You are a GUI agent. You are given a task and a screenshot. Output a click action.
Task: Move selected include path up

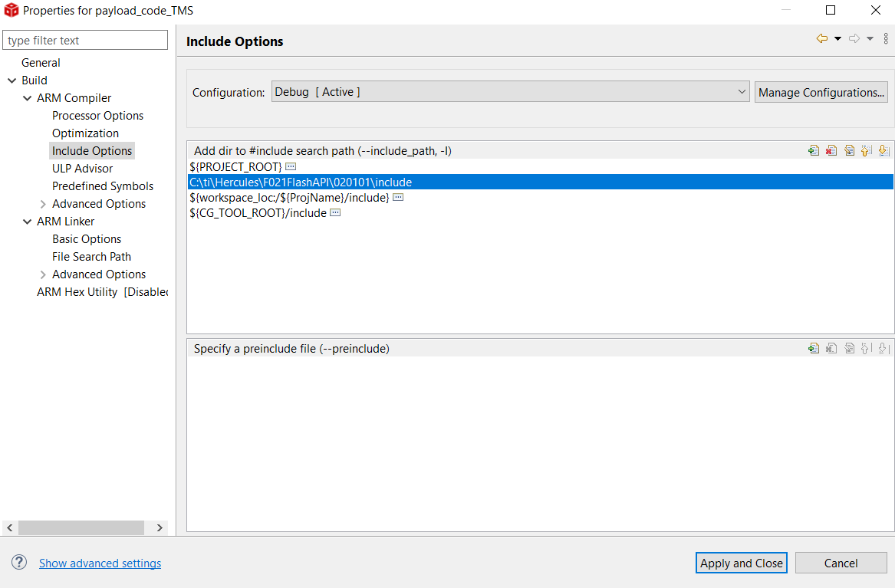pyautogui.click(x=867, y=151)
